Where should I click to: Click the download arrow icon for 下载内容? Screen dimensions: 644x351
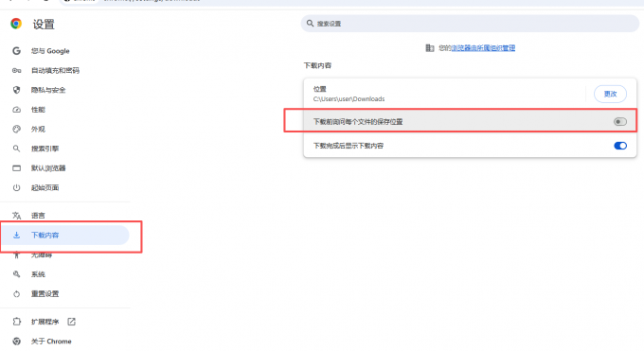pos(16,236)
